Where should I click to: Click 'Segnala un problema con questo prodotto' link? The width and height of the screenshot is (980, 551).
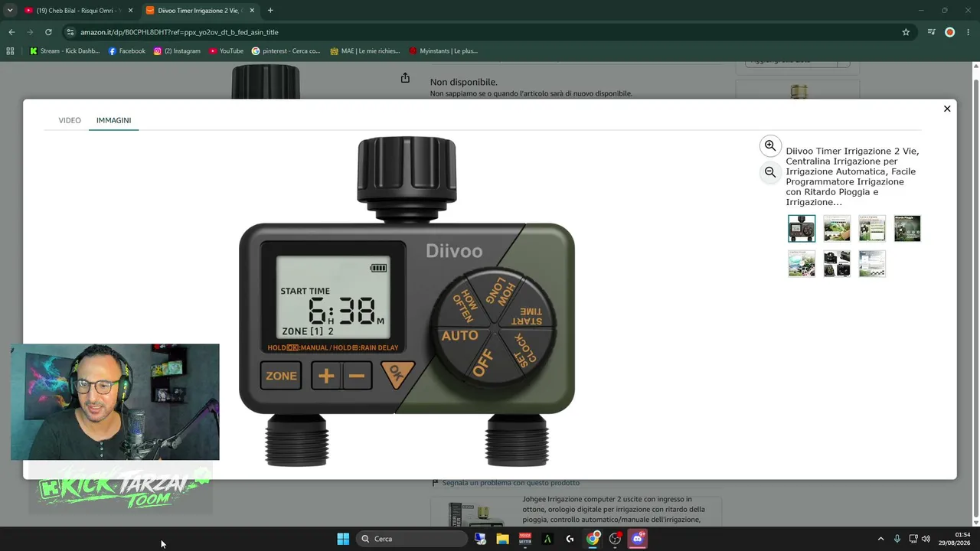[511, 483]
